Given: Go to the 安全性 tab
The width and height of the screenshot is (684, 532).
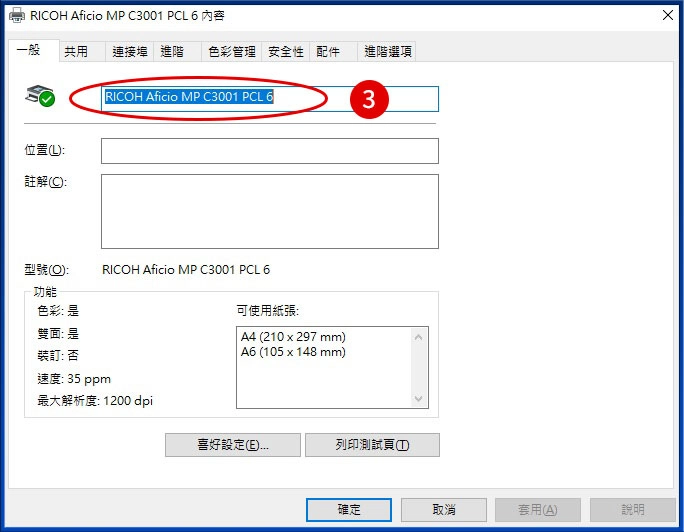Looking at the screenshot, I should pos(286,51).
